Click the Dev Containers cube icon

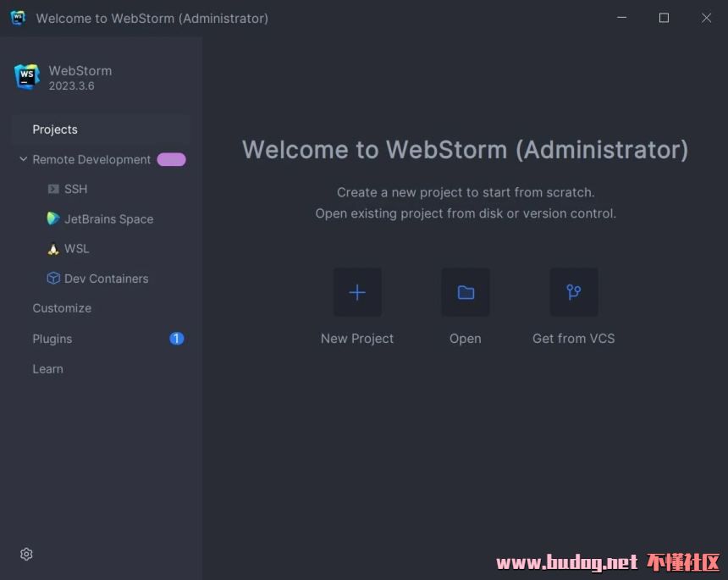pos(53,279)
